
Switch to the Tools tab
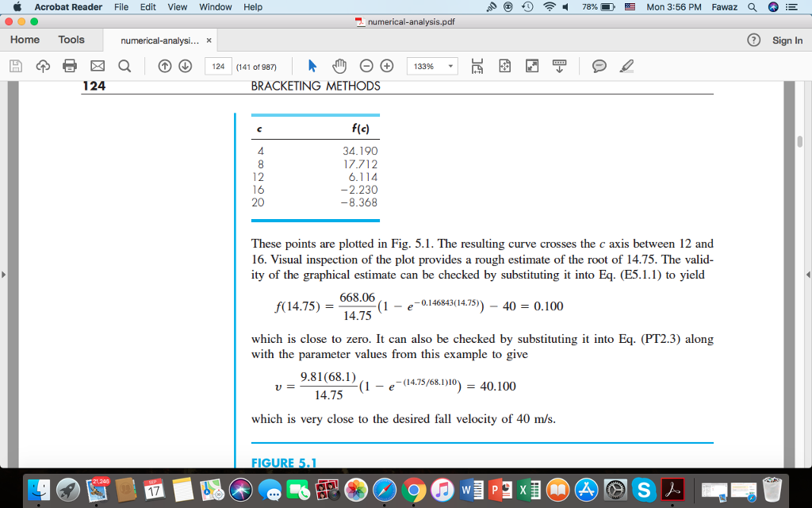pyautogui.click(x=71, y=39)
